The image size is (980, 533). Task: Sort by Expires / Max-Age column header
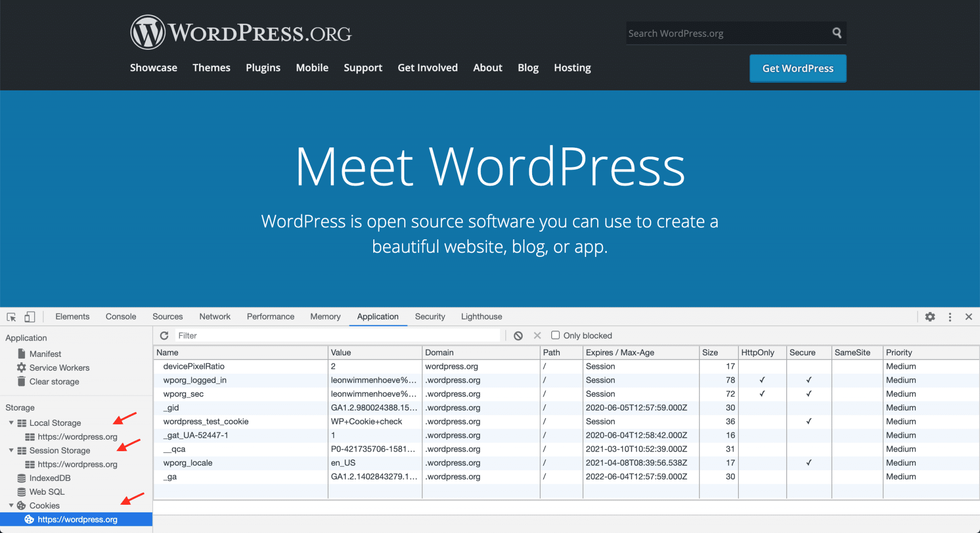pyautogui.click(x=641, y=353)
